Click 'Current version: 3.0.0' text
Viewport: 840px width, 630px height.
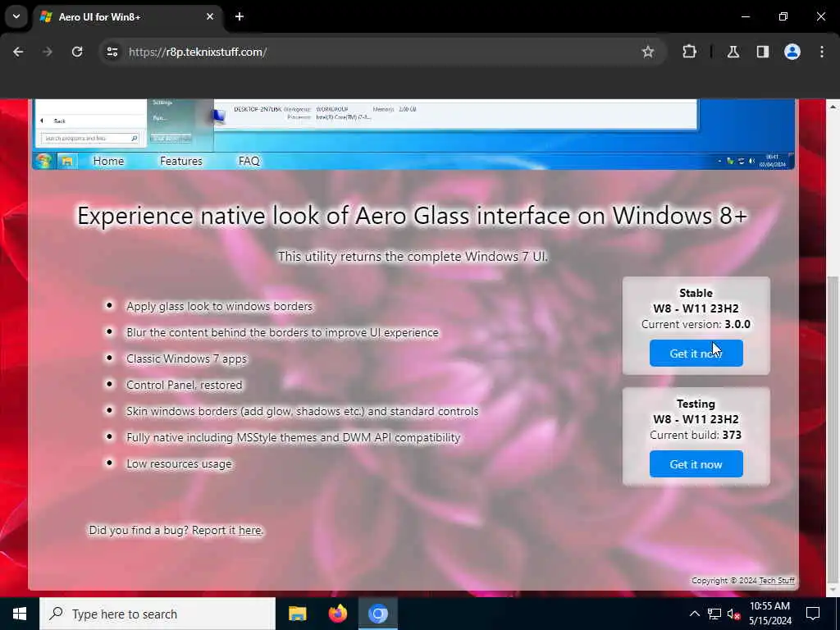tap(696, 324)
